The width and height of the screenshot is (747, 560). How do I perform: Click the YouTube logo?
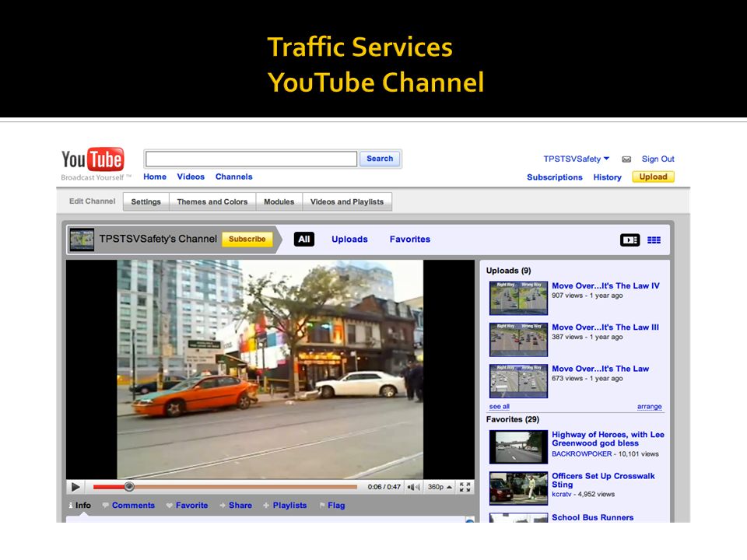93,159
